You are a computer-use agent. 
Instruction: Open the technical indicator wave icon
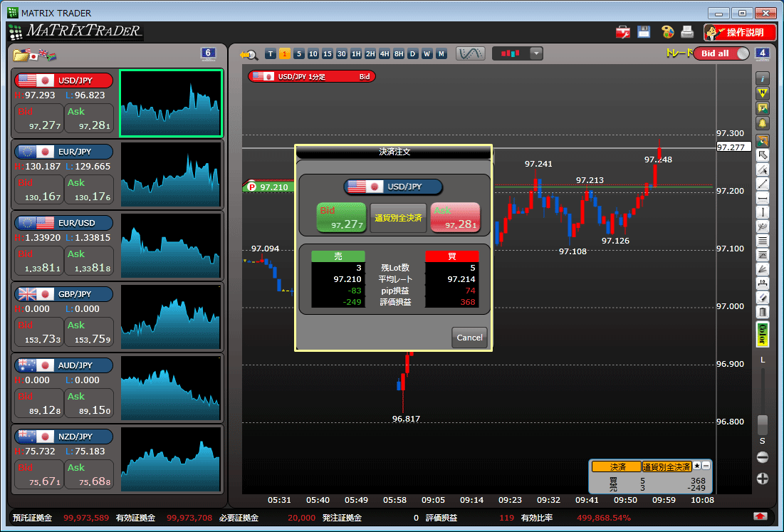[x=471, y=53]
